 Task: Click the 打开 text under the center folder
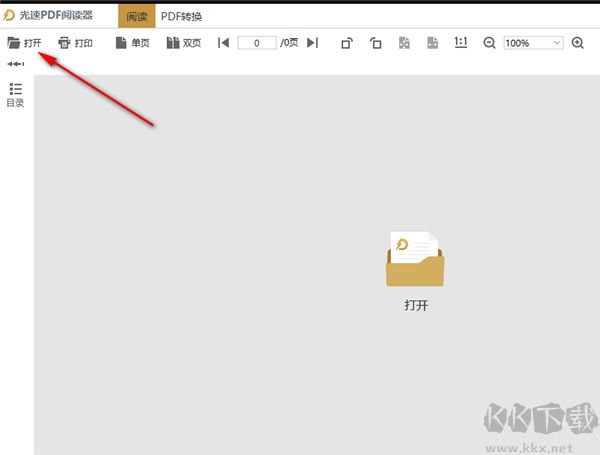(x=416, y=305)
